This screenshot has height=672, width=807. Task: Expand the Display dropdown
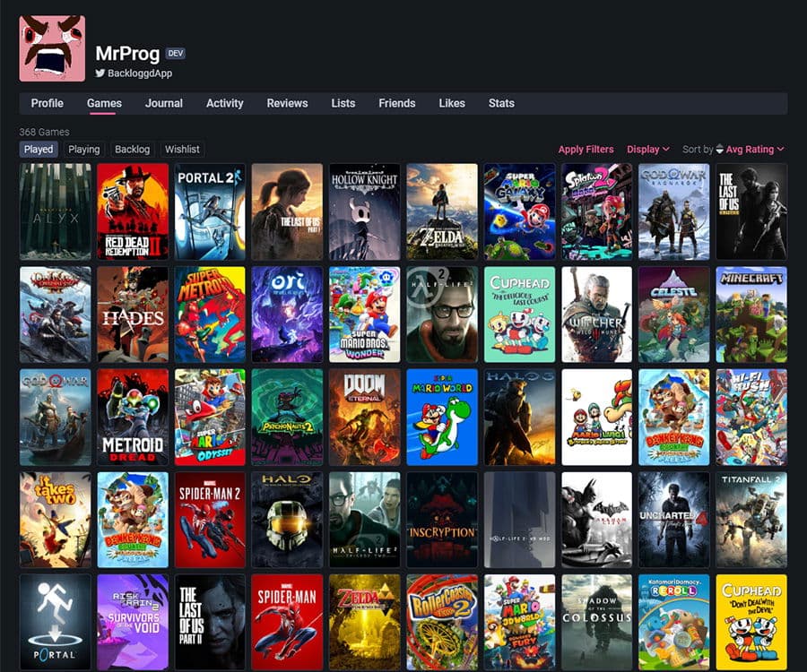[x=648, y=149]
